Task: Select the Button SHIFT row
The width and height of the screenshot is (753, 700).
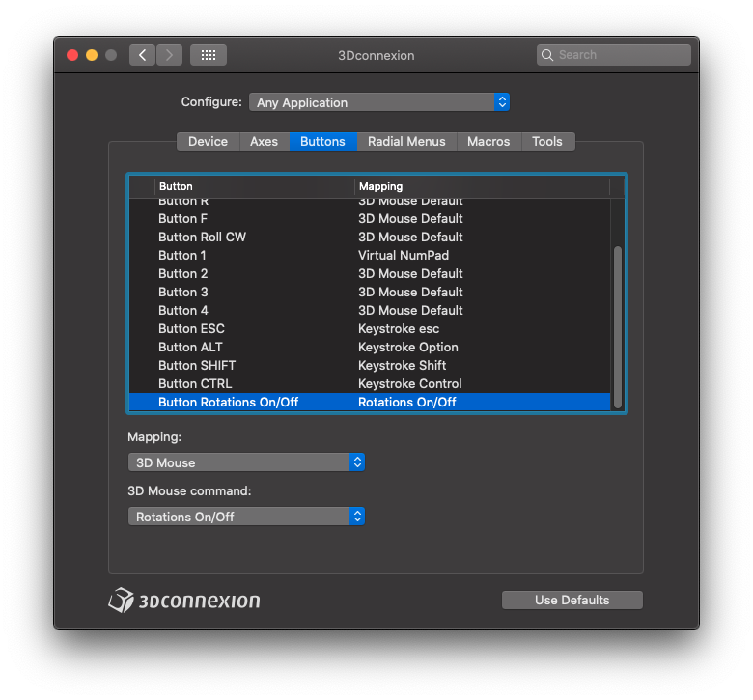Action: (x=370, y=366)
